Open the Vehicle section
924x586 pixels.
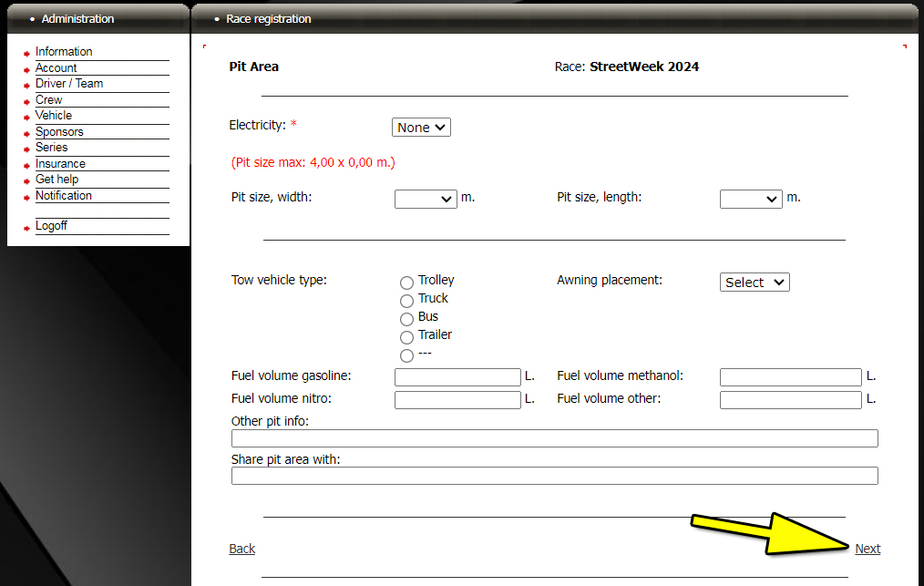point(54,116)
